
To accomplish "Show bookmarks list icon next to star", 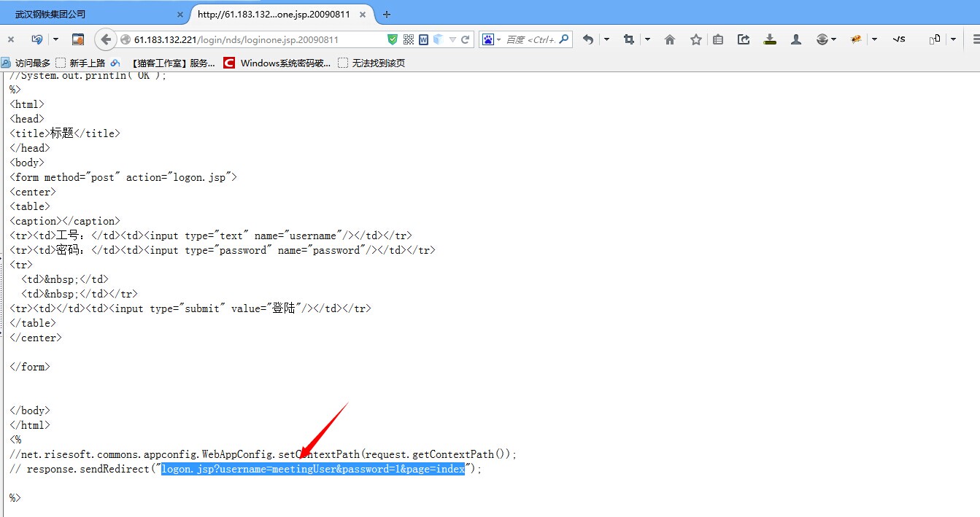I will (718, 39).
